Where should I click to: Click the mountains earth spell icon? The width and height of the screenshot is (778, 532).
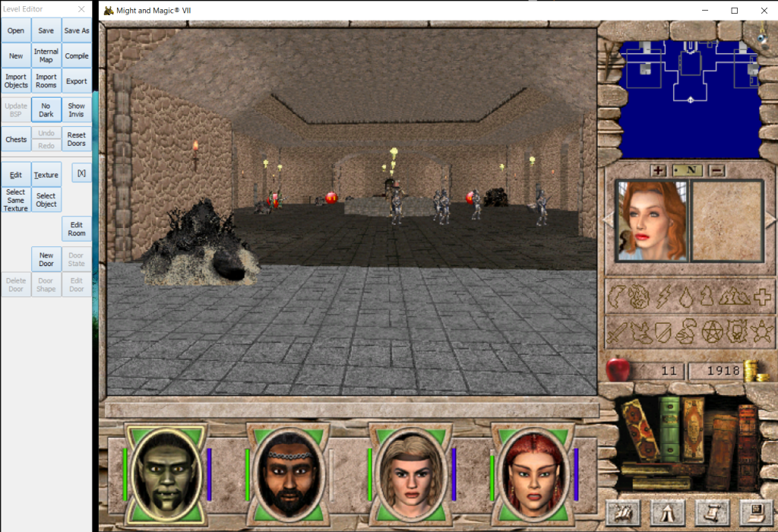point(735,296)
